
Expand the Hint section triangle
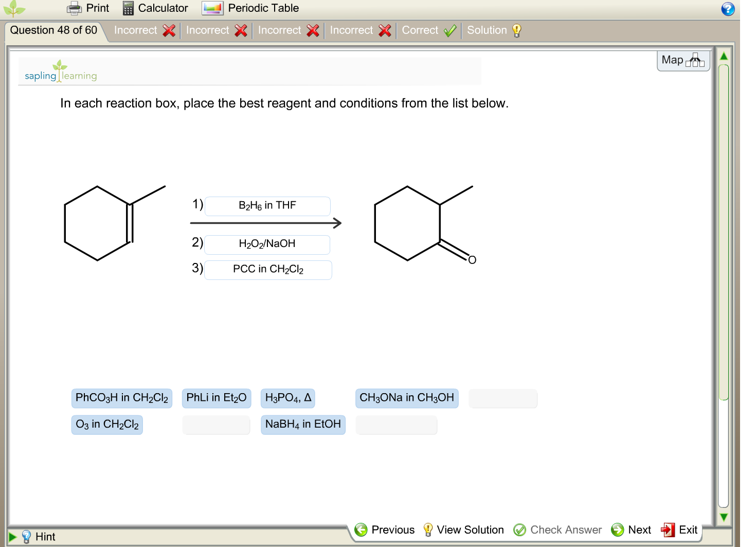point(13,536)
